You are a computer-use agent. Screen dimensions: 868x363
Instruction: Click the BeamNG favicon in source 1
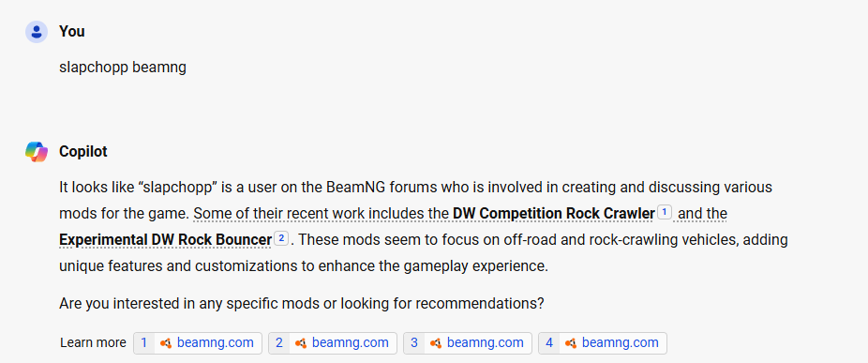pyautogui.click(x=166, y=343)
